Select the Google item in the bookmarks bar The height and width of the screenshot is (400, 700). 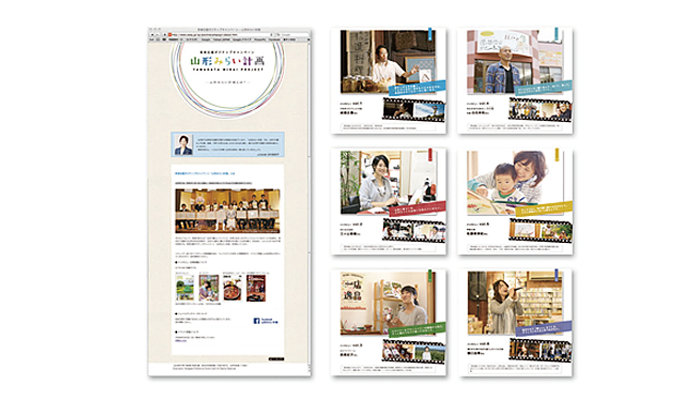click(203, 41)
